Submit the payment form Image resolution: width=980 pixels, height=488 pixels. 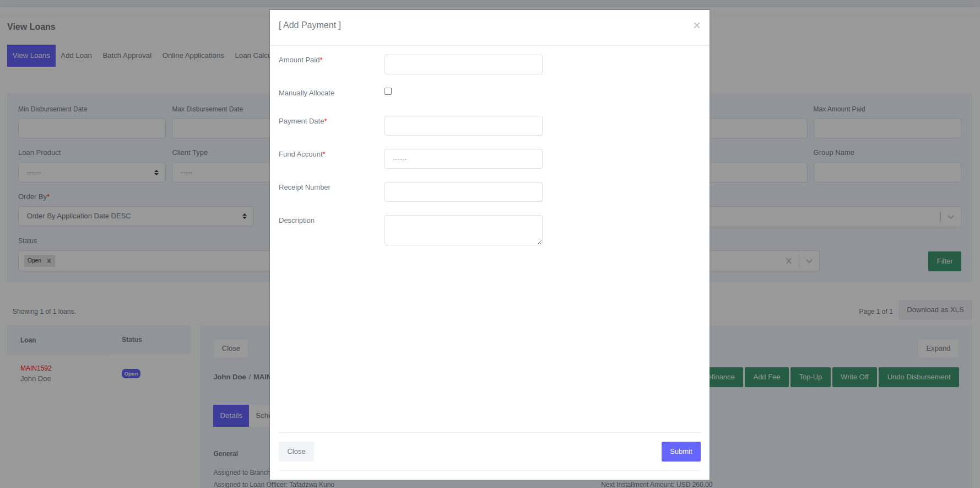(x=680, y=452)
